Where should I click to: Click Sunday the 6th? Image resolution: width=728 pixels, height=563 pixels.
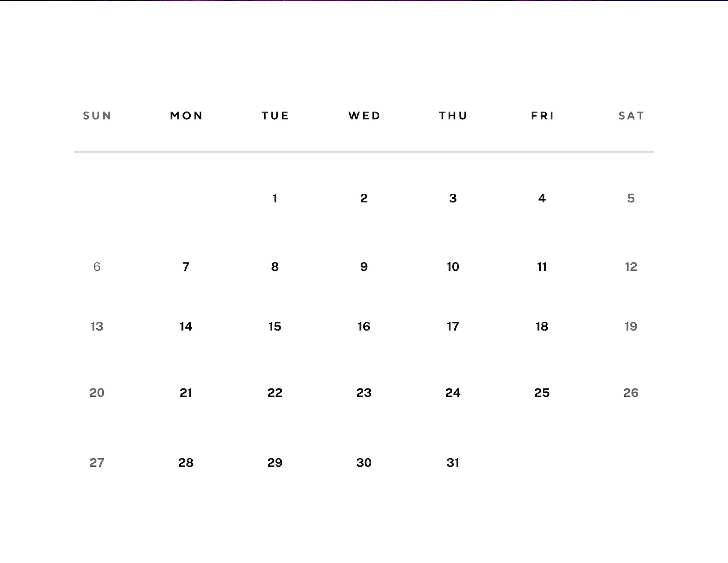[97, 267]
